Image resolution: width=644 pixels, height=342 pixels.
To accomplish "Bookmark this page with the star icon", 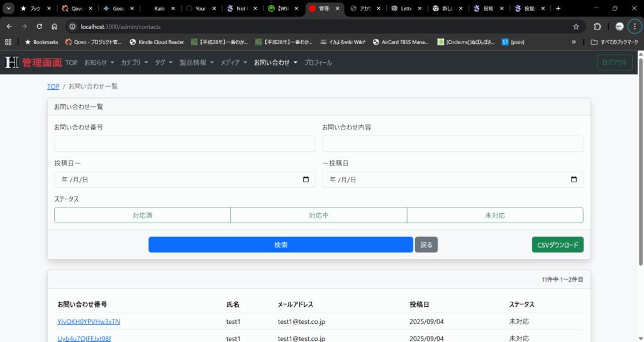I will (575, 26).
